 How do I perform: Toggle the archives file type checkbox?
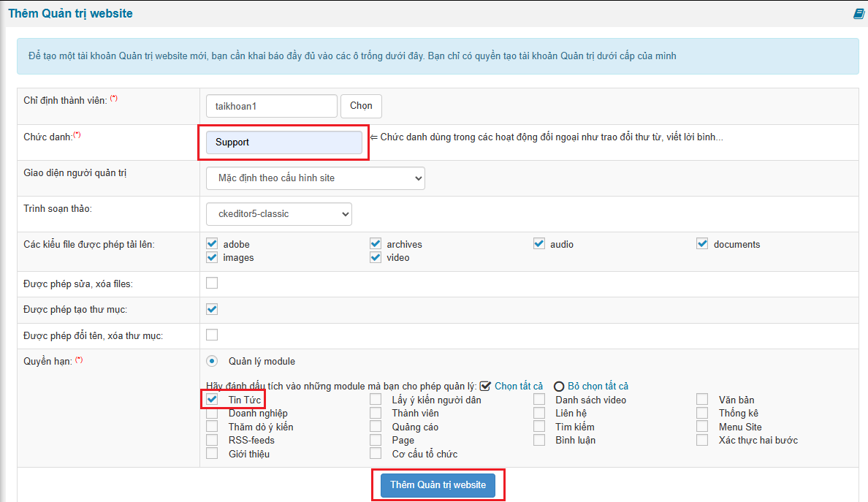[376, 244]
